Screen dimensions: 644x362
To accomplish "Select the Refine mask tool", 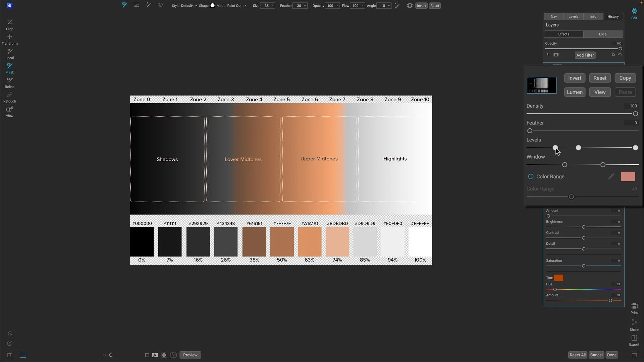I will coord(9,82).
